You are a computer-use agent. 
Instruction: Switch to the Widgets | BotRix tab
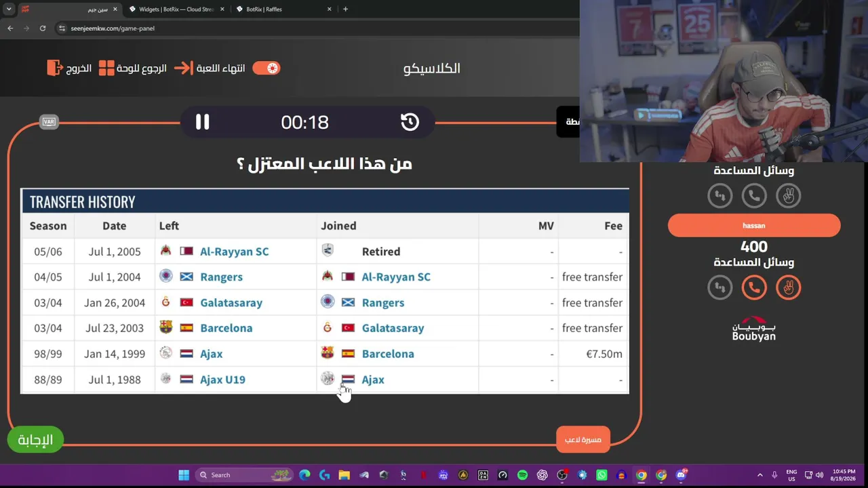[x=176, y=9]
